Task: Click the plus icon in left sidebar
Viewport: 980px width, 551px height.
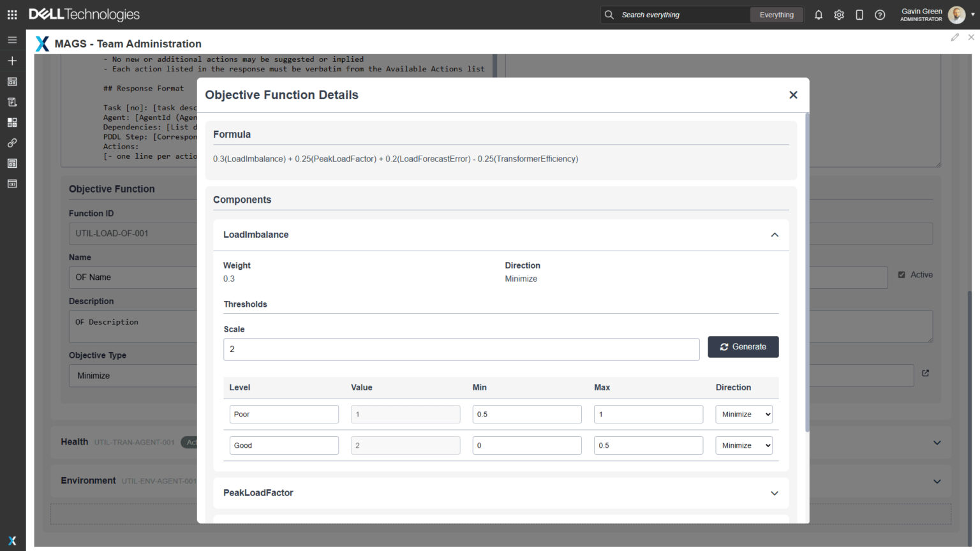Action: pos(12,61)
